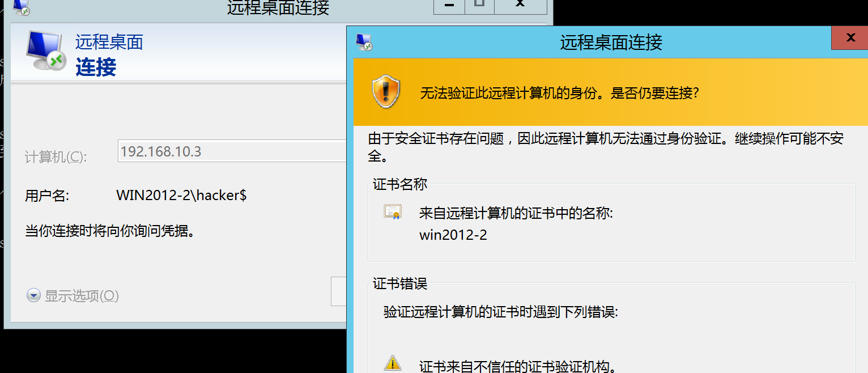This screenshot has height=373, width=868.
Task: Click the certificate icon beside certificate name
Action: click(x=393, y=212)
